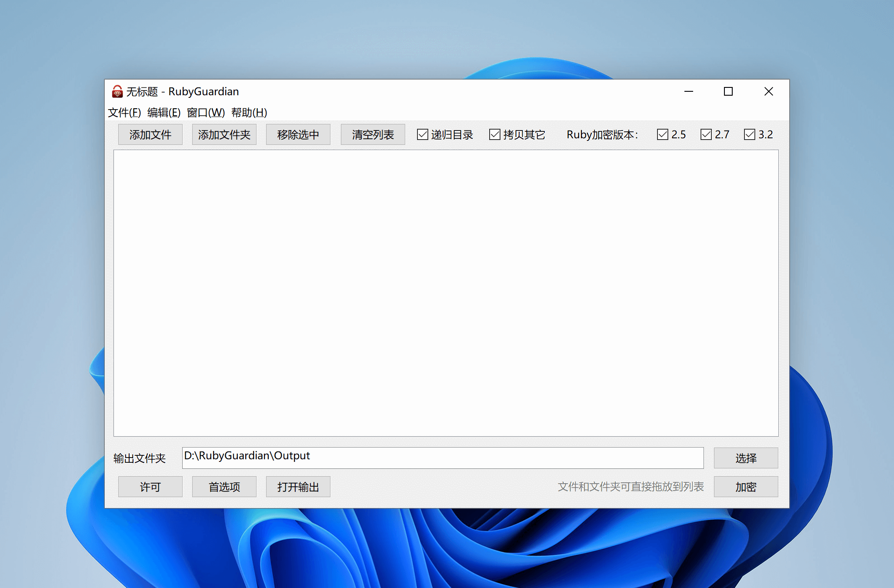Image resolution: width=894 pixels, height=588 pixels.
Task: Click the 'Ruby加密版本:' label
Action: [602, 135]
